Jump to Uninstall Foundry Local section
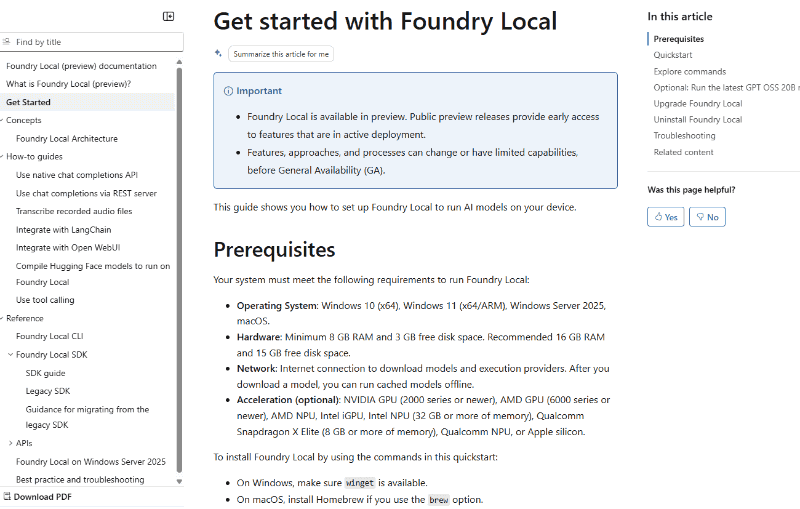Image resolution: width=800 pixels, height=509 pixels. coord(698,119)
